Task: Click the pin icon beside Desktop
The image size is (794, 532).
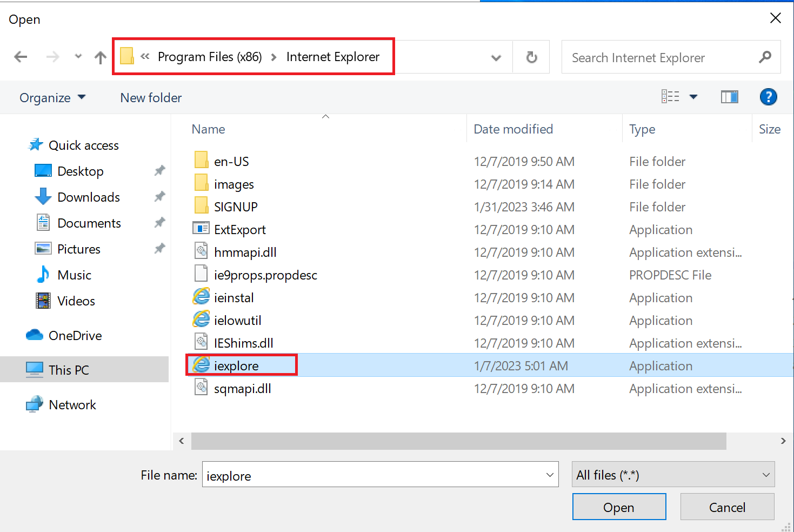Action: tap(159, 171)
